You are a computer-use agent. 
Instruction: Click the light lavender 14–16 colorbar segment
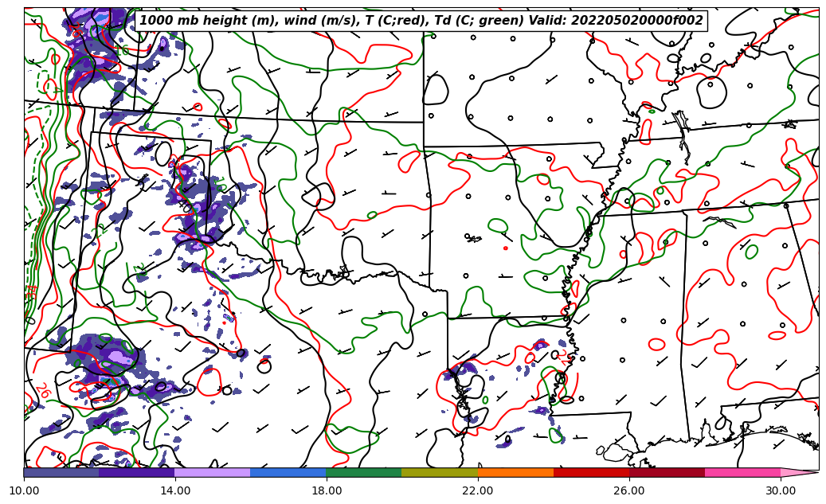(213, 472)
